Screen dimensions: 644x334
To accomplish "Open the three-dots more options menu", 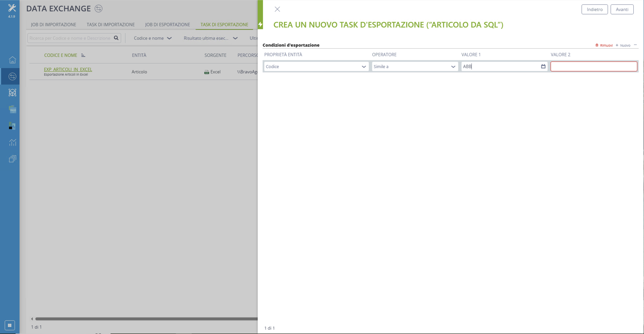I will [x=635, y=45].
